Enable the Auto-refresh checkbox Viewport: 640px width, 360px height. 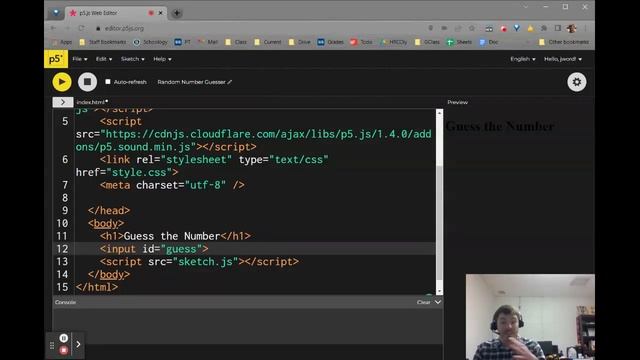[x=108, y=82]
